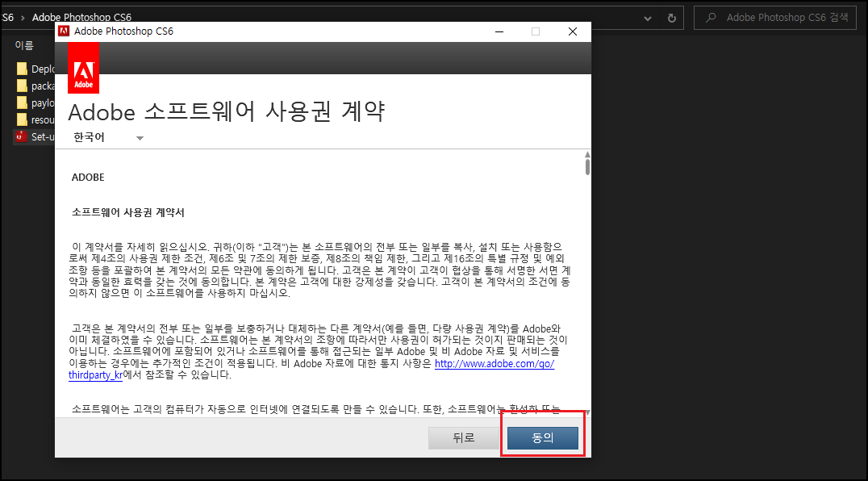Click the 뒤로 (Back) button
The height and width of the screenshot is (481, 868).
click(x=463, y=438)
